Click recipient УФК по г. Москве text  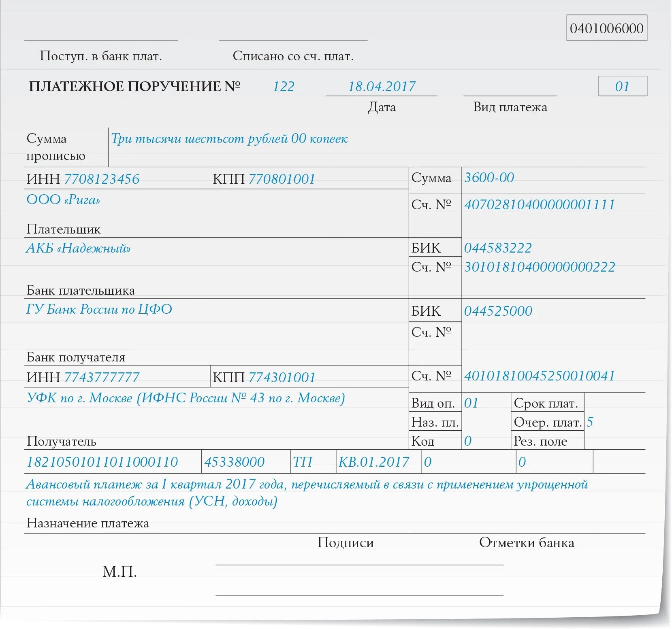pyautogui.click(x=186, y=398)
